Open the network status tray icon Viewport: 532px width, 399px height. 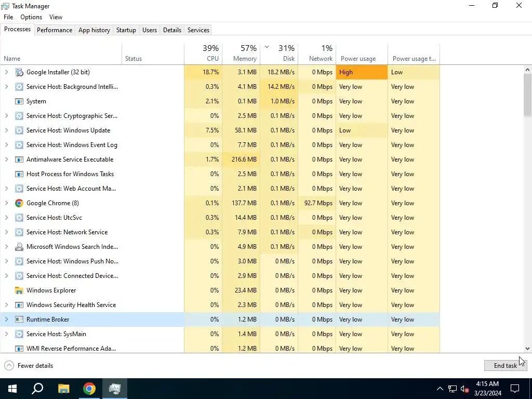[x=453, y=389]
